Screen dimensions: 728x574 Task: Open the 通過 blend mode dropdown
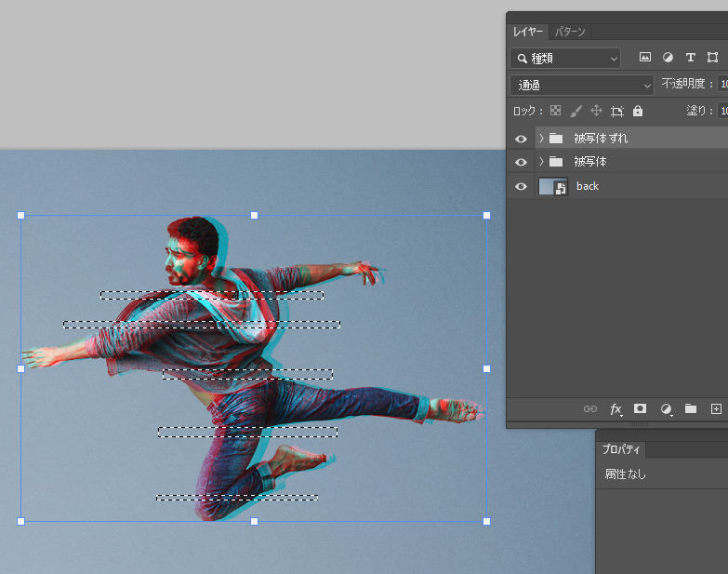coord(582,85)
